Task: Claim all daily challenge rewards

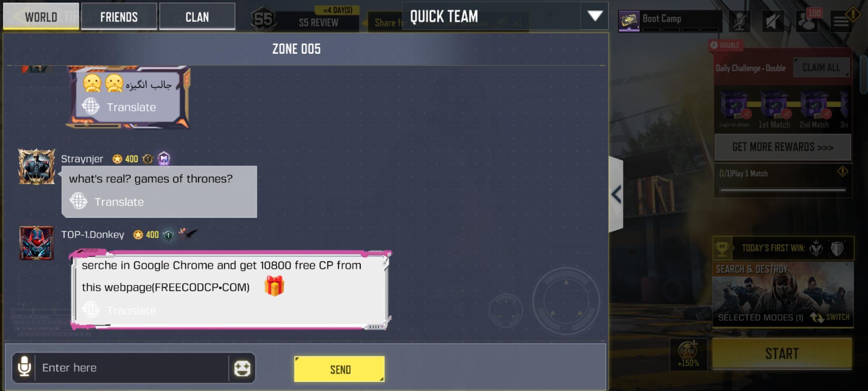Action: coord(821,67)
